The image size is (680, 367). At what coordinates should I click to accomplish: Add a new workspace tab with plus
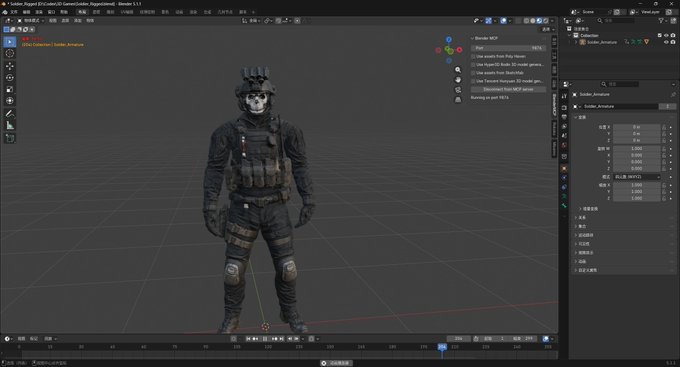(x=253, y=12)
